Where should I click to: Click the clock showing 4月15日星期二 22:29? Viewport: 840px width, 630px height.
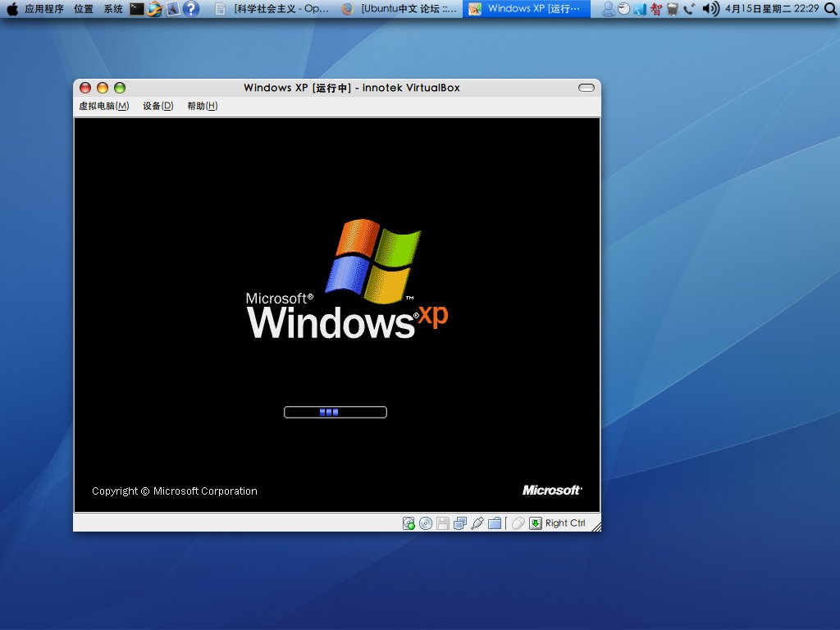772,9
